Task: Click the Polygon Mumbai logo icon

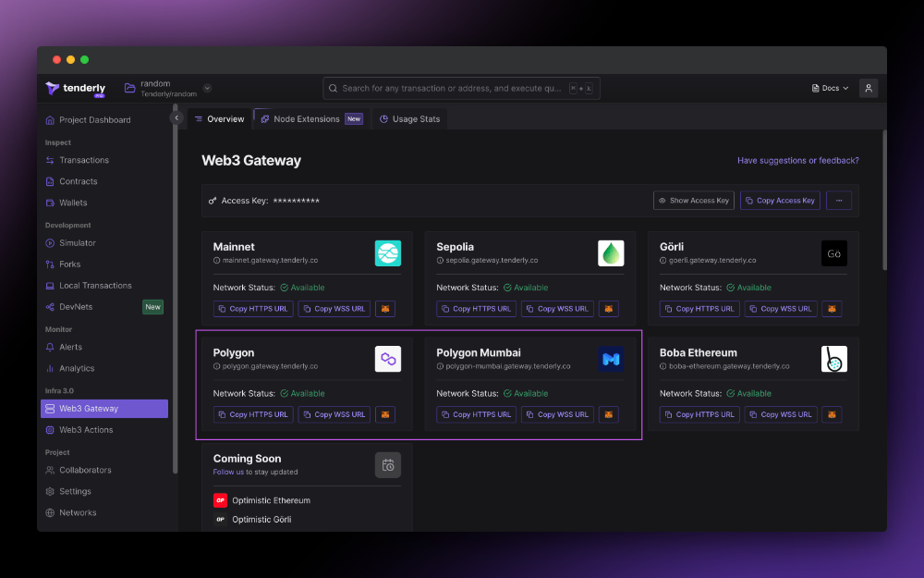Action: click(611, 359)
